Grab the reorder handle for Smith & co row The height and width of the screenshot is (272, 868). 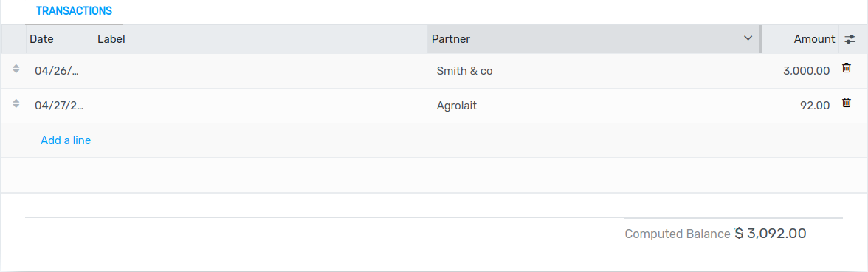point(16,69)
